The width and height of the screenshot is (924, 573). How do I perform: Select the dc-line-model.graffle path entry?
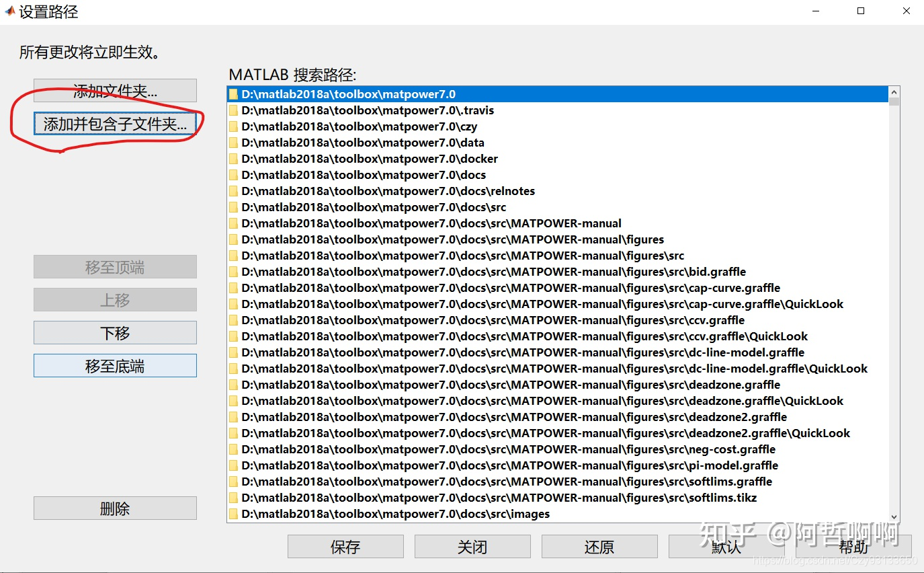(x=470, y=352)
